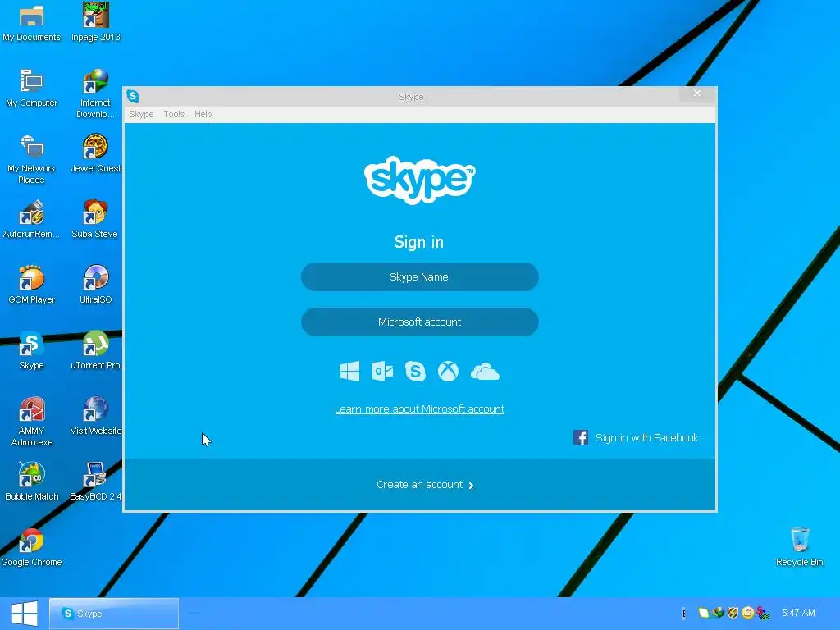840x630 pixels.
Task: Click the Outlook icon in Skype sign-in
Action: tap(382, 371)
